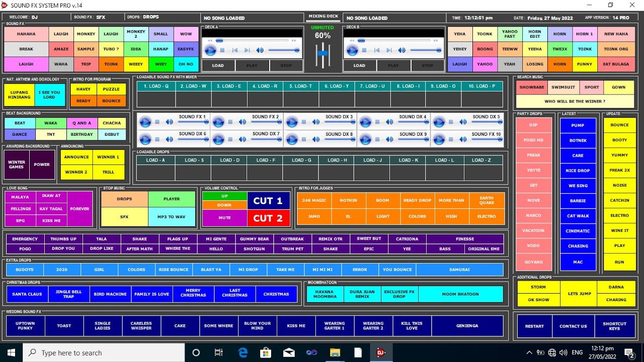
Task: Click Deck B round play icon
Action: click(x=352, y=50)
